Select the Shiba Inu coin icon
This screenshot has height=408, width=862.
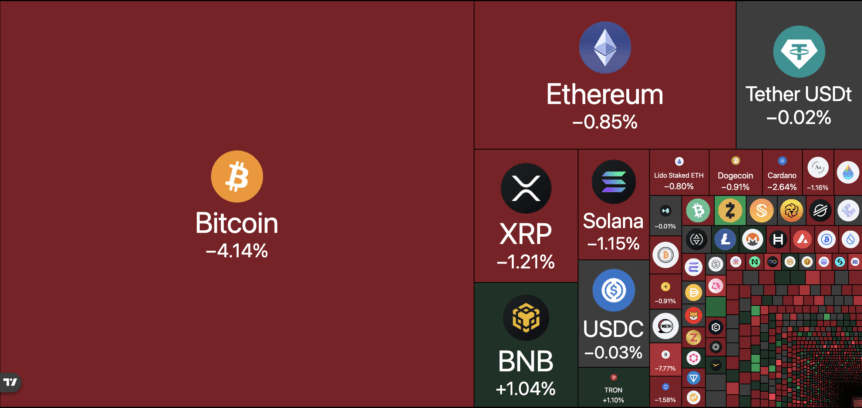[694, 317]
